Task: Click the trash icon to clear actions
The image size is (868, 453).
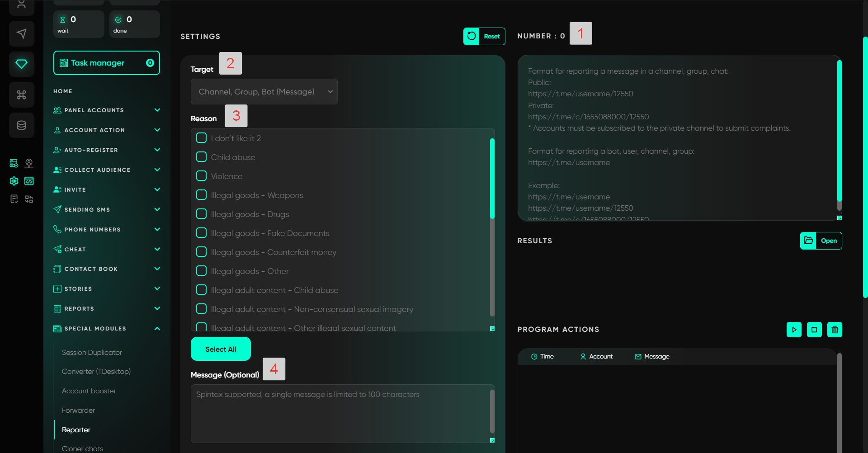Action: point(835,330)
